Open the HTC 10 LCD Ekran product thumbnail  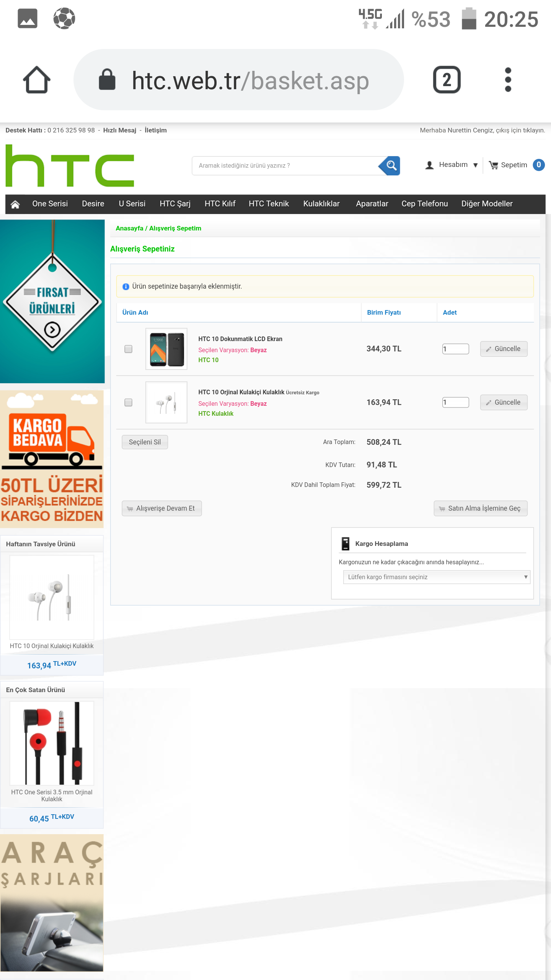point(166,349)
